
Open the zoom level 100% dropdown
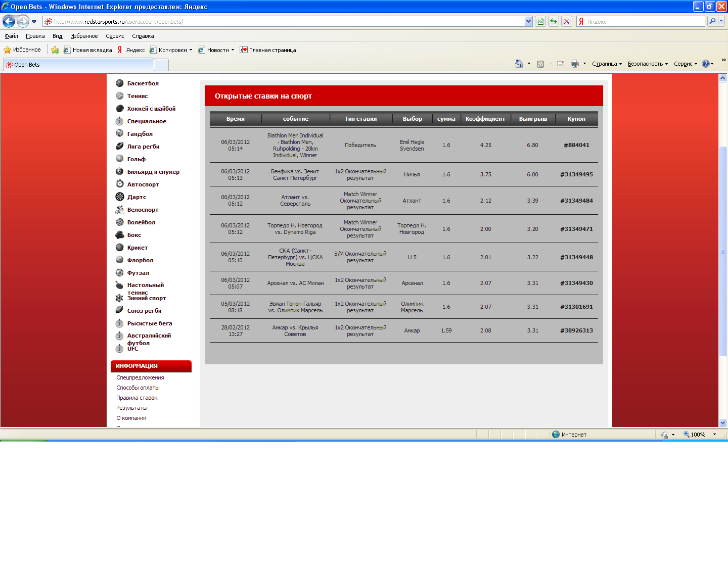coord(700,435)
